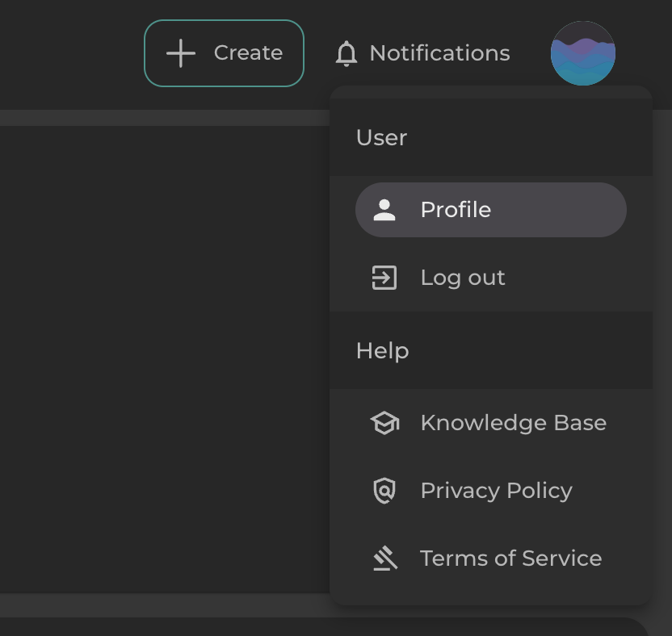The height and width of the screenshot is (636, 672).
Task: Select the Profile menu item text
Action: (x=456, y=210)
